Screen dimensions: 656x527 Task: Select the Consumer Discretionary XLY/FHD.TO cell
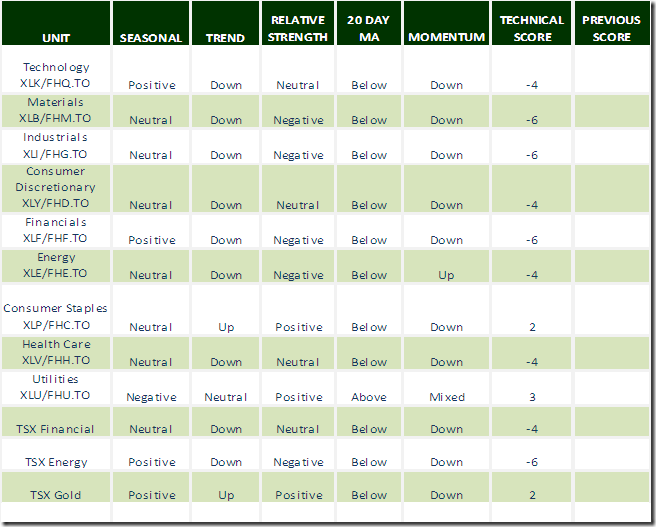click(57, 187)
